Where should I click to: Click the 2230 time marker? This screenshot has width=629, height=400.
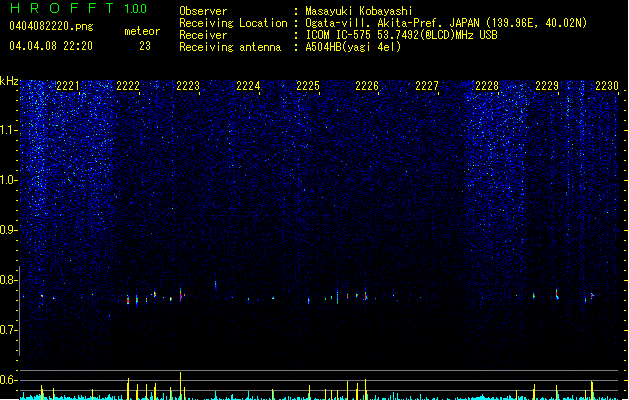click(x=607, y=86)
